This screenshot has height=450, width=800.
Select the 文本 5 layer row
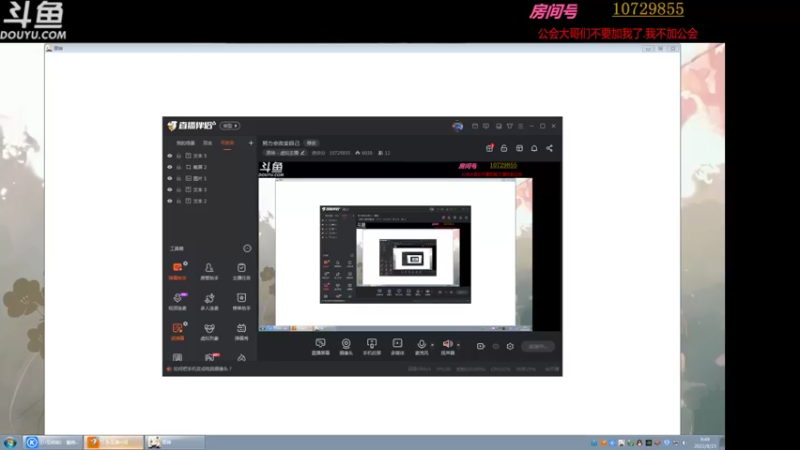pos(209,156)
